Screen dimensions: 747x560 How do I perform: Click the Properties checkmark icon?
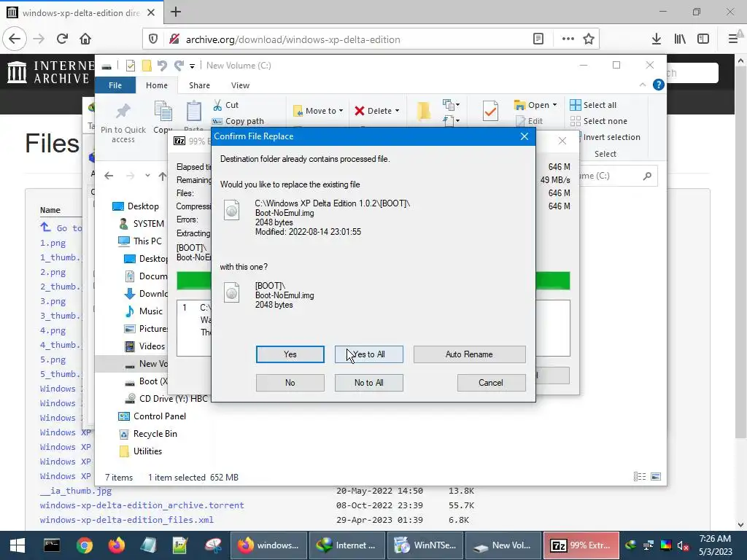coord(490,111)
